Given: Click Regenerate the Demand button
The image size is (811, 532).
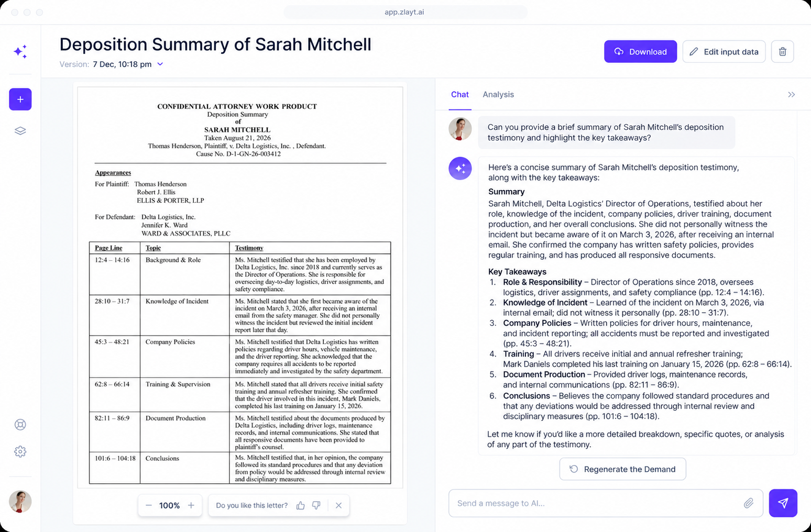Looking at the screenshot, I should point(622,469).
